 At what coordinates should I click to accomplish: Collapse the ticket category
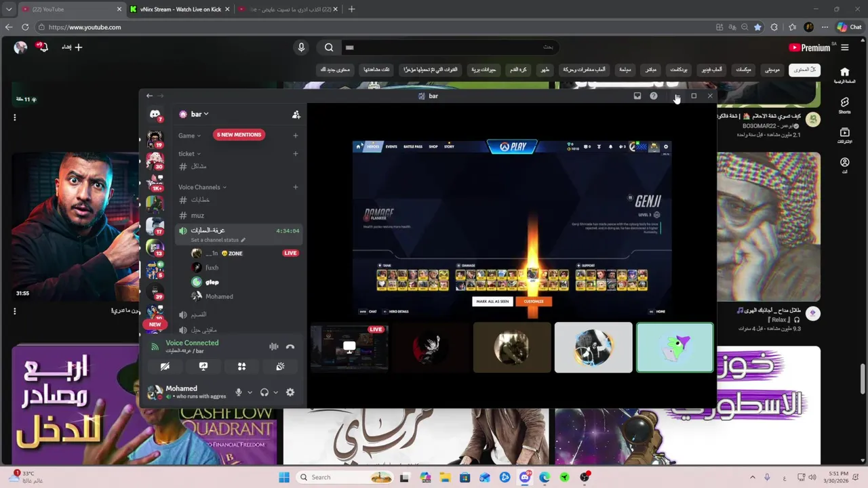coord(189,154)
